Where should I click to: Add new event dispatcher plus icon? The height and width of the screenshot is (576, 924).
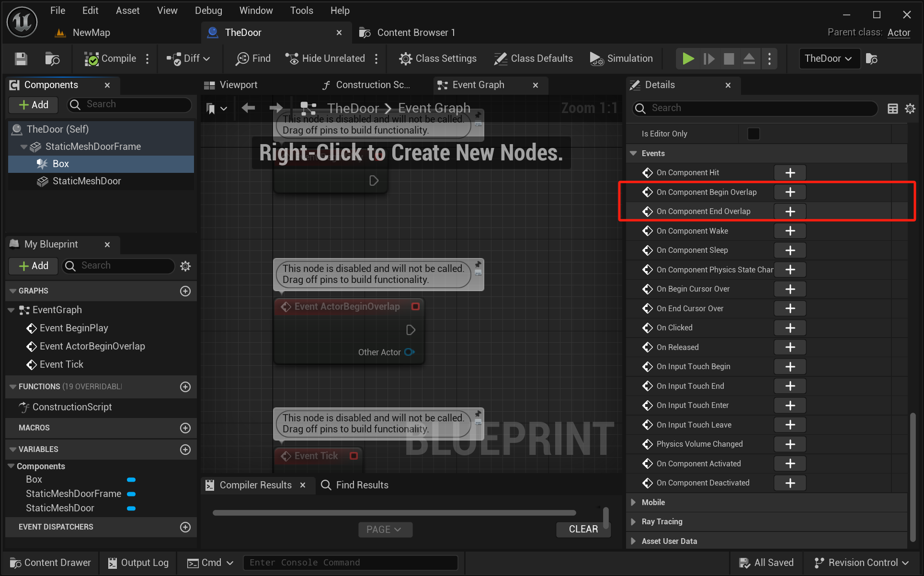[185, 527]
